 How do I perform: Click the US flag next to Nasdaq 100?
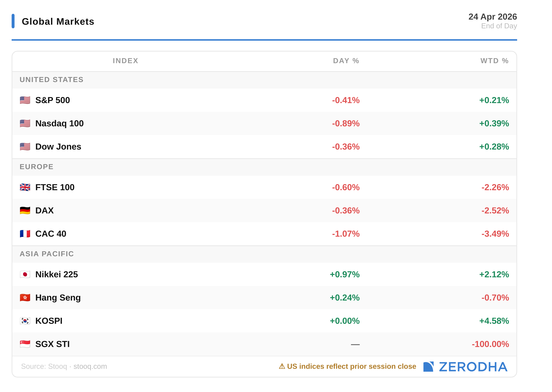point(25,123)
